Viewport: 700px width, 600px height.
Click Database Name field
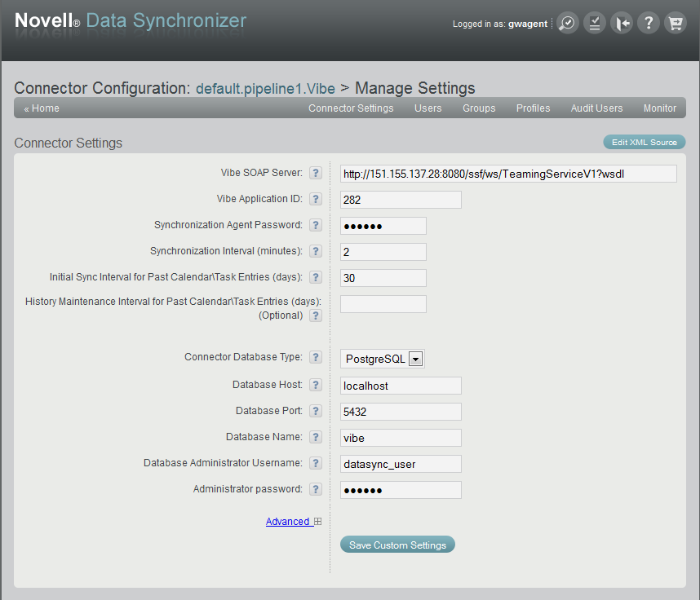pos(401,438)
